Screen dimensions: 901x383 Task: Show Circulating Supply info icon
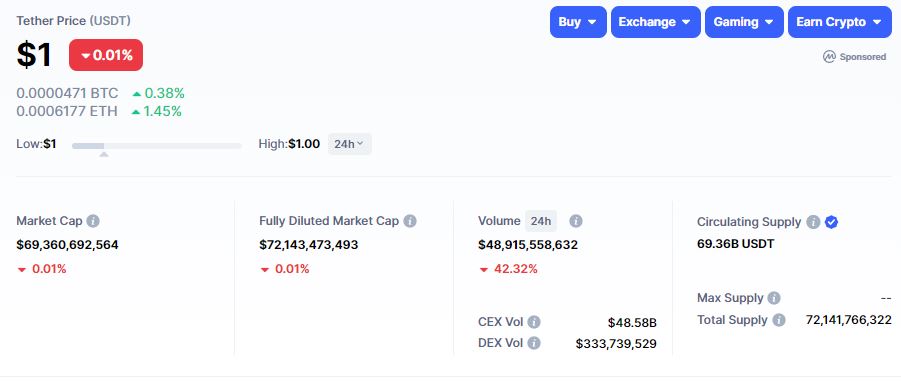[x=813, y=222]
